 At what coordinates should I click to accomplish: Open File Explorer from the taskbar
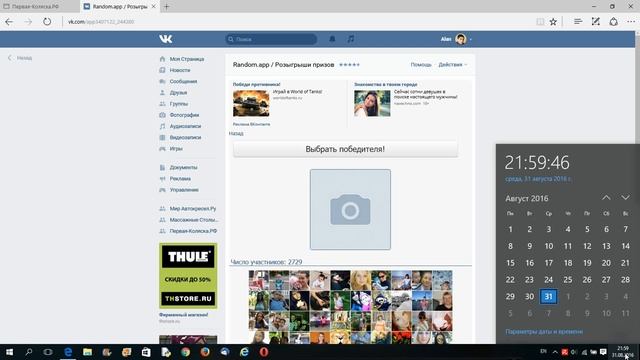tap(87, 352)
